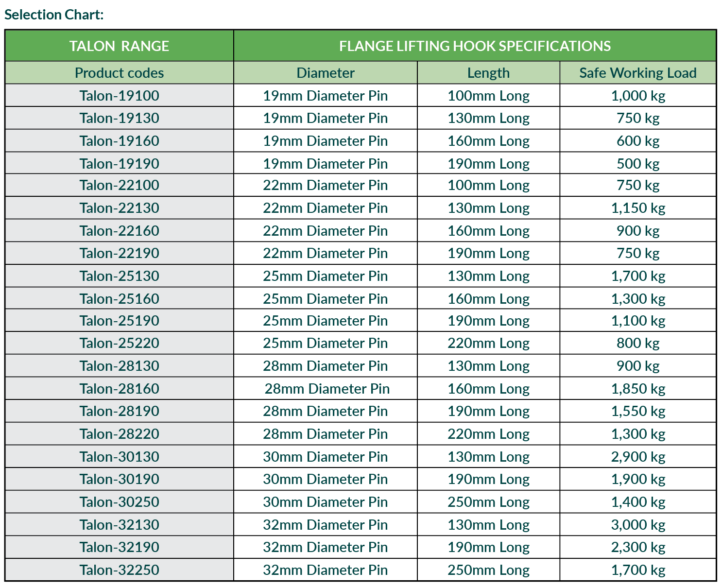722x588 pixels.
Task: Select the Length column header
Action: 488,73
